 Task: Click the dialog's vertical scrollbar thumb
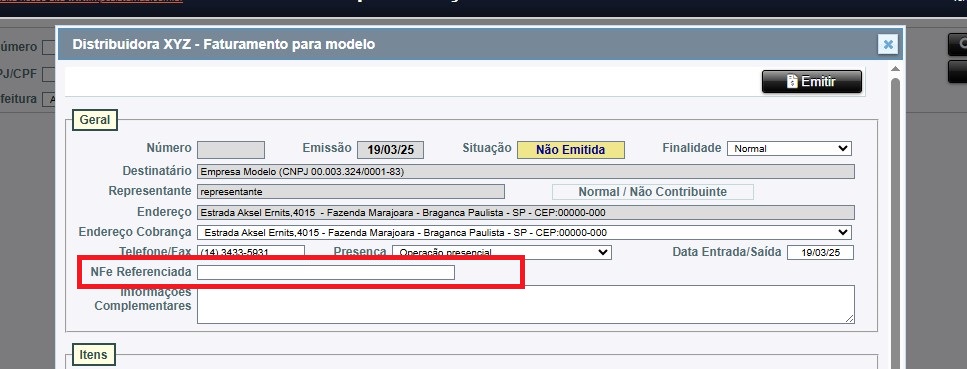pos(895,222)
